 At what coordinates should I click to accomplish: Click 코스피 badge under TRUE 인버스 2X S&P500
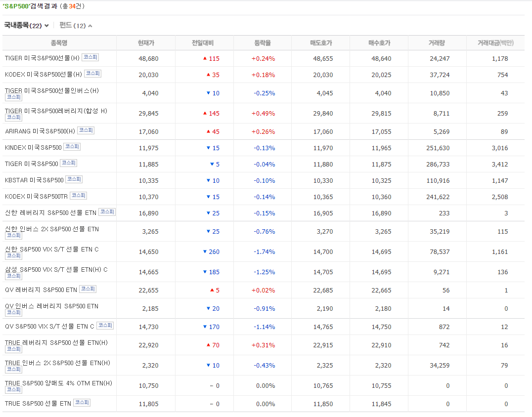[13, 370]
